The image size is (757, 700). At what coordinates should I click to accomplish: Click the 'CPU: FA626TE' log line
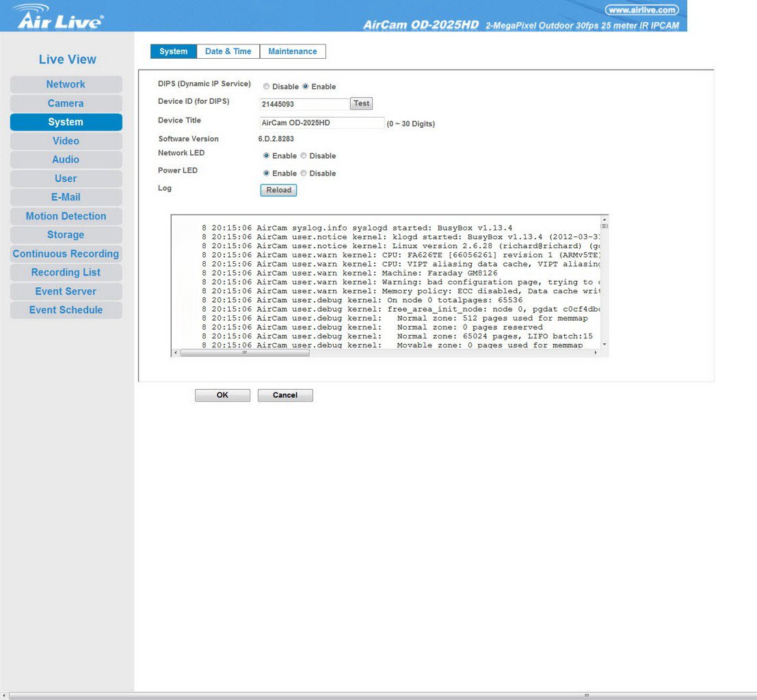401,255
